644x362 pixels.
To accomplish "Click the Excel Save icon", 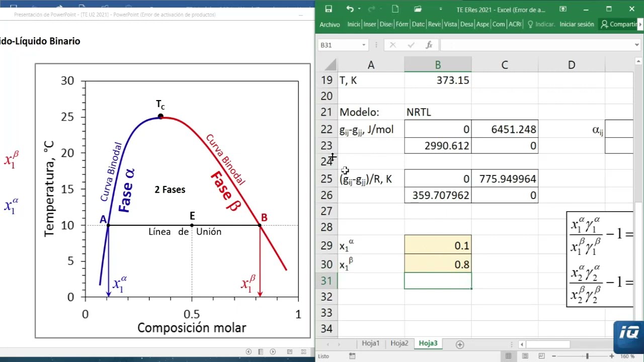I will click(329, 9).
